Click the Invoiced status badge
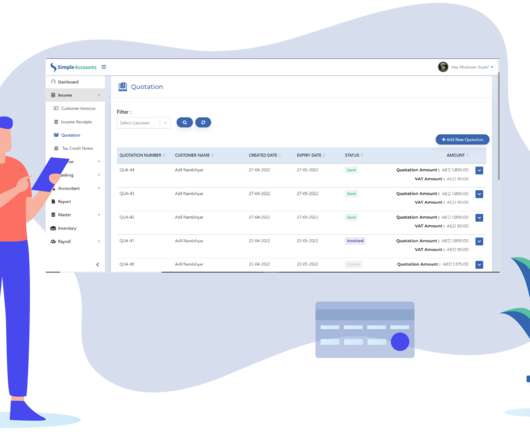This screenshot has width=530, height=442. [355, 241]
